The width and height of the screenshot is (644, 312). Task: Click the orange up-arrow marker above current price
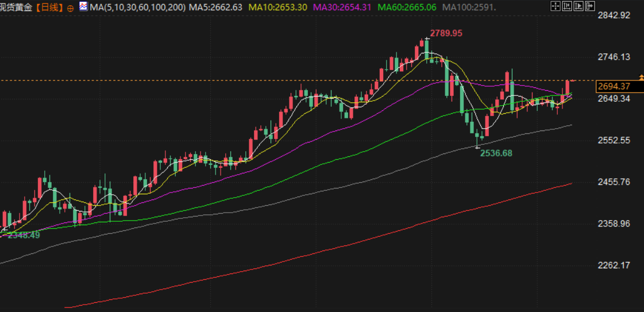tap(641, 77)
